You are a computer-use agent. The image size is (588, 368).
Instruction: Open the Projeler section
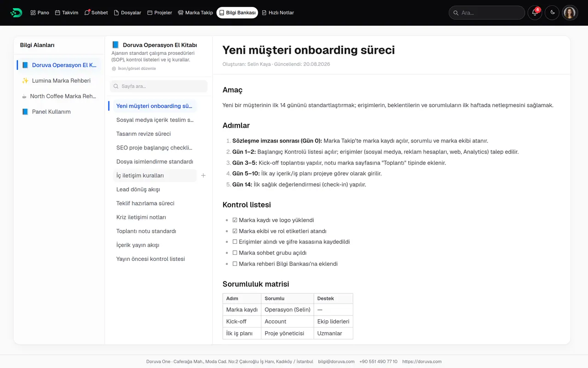pos(159,13)
